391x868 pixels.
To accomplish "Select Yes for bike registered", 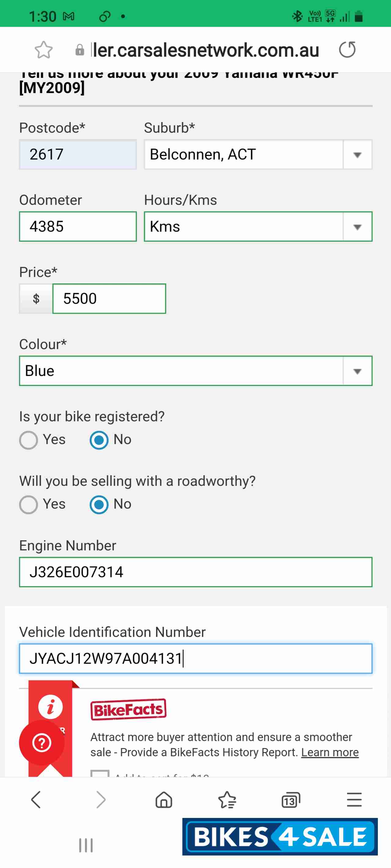I will click(x=29, y=440).
